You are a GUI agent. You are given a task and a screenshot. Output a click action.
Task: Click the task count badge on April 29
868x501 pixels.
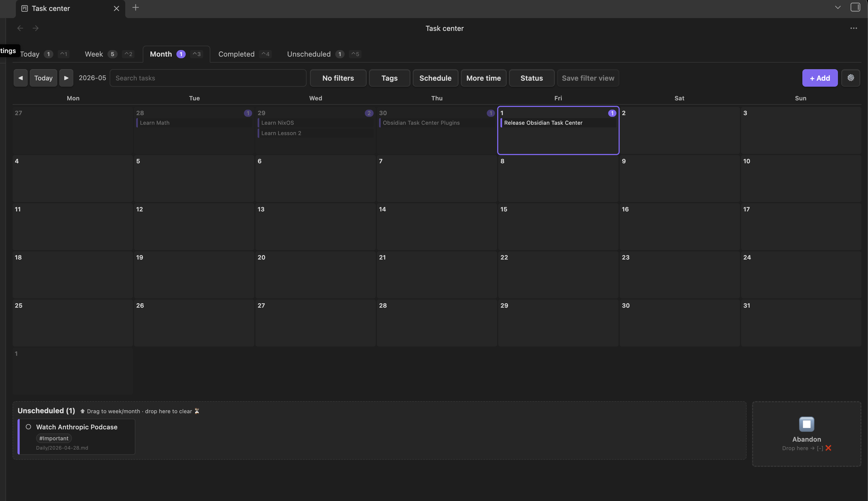(x=369, y=113)
